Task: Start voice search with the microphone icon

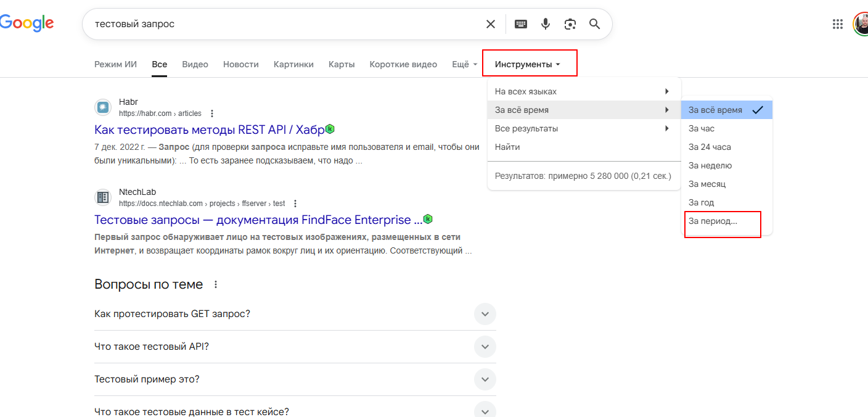Action: click(546, 24)
